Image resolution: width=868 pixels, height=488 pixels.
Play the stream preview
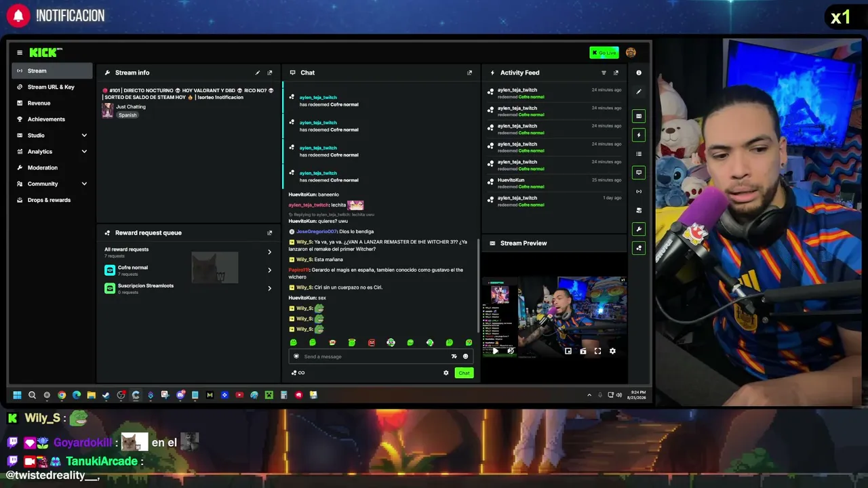(496, 351)
